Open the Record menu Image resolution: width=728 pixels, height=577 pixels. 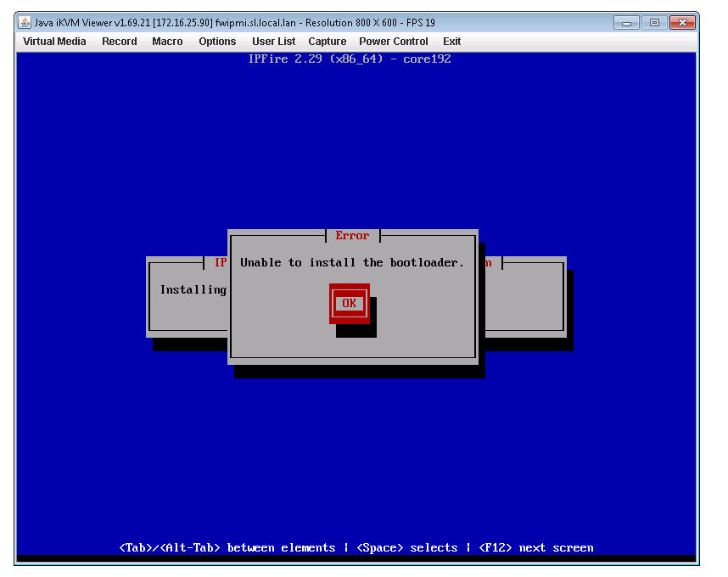click(120, 42)
